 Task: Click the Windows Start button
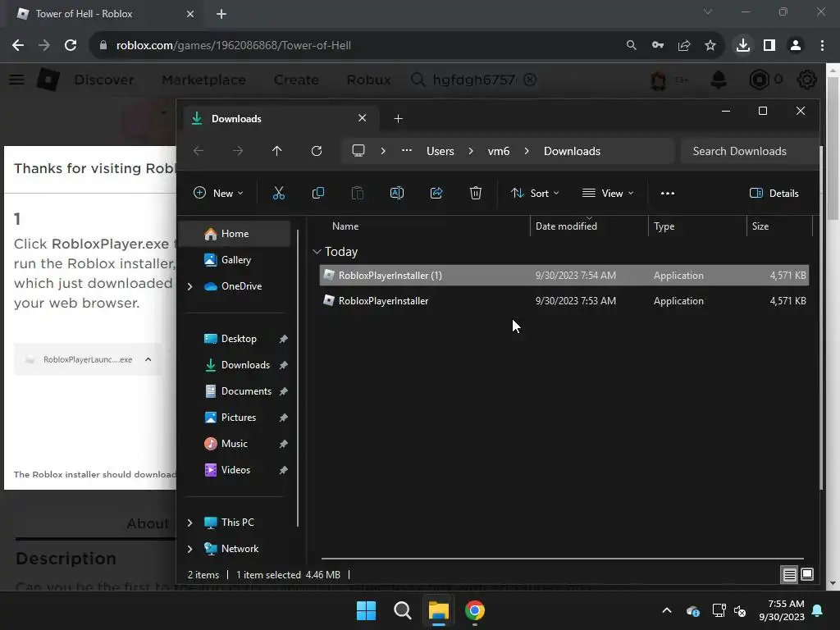[367, 610]
